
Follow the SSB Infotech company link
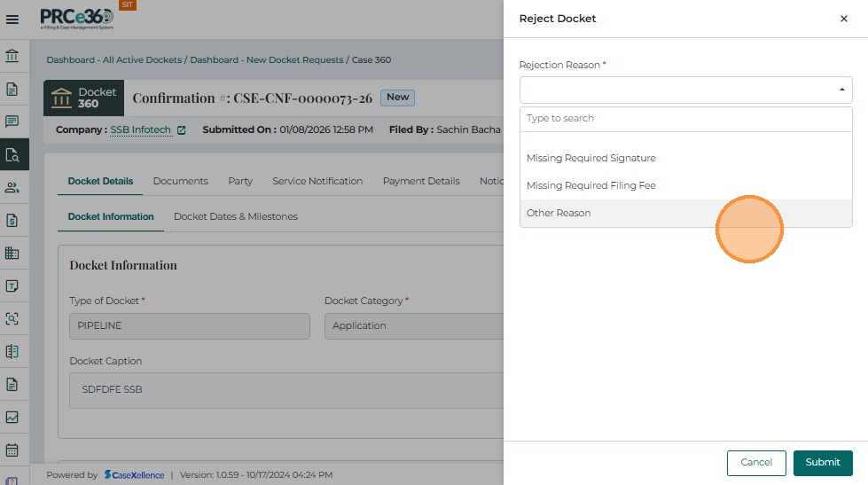coord(140,130)
